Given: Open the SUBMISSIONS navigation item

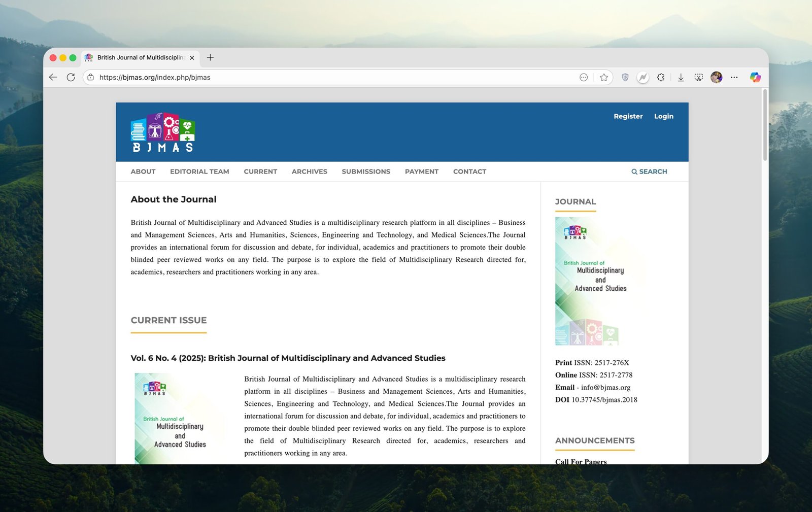Looking at the screenshot, I should [x=365, y=172].
